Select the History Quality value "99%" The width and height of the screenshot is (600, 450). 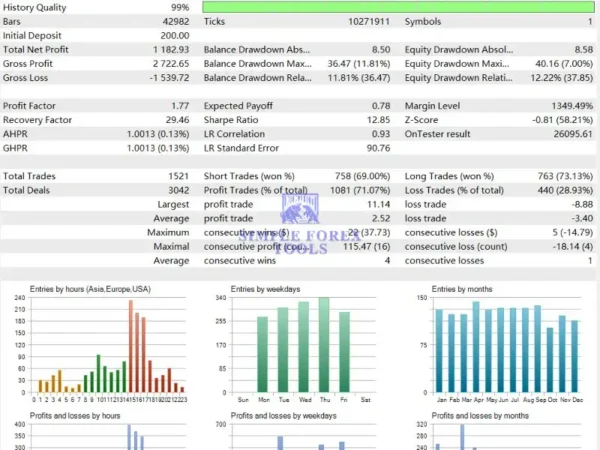[x=180, y=7]
